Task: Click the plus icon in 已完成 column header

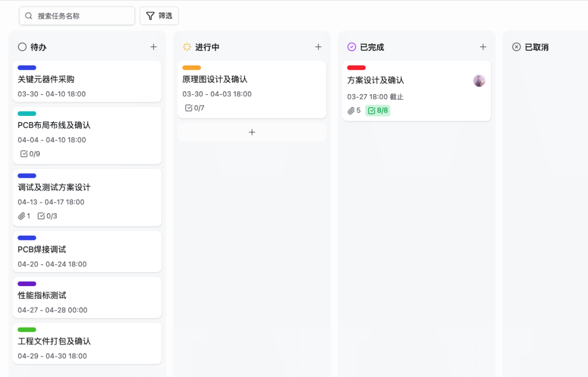Action: [483, 47]
